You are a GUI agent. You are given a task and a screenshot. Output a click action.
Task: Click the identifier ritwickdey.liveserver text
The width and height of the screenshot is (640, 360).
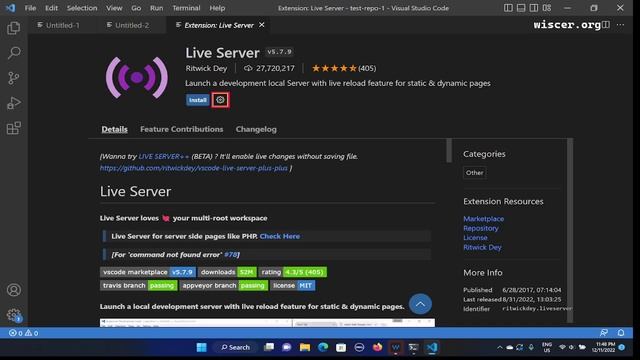[x=537, y=309]
